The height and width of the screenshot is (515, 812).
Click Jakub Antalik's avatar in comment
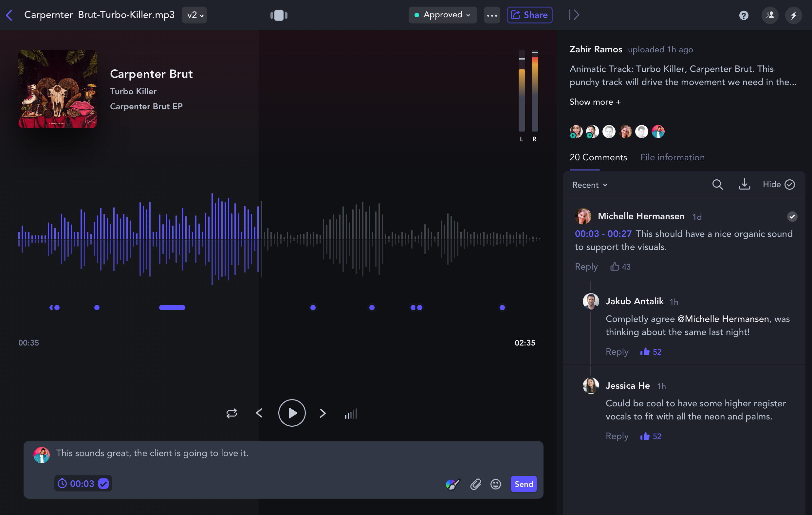591,301
